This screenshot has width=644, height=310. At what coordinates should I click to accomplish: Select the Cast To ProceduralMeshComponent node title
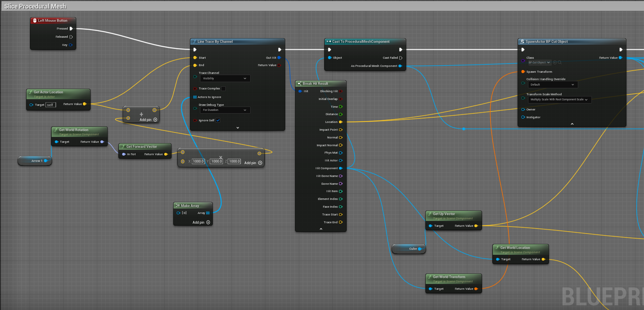[361, 42]
